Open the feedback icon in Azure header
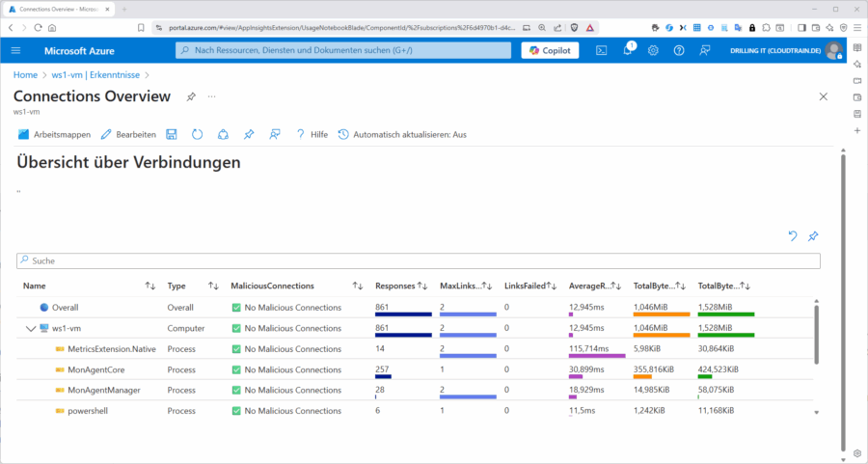This screenshot has width=868, height=464. click(x=705, y=50)
